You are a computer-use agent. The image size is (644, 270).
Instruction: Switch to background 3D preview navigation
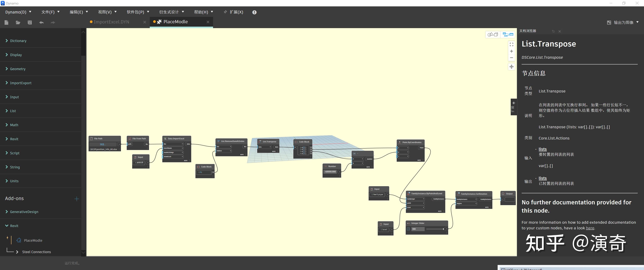[x=493, y=34]
